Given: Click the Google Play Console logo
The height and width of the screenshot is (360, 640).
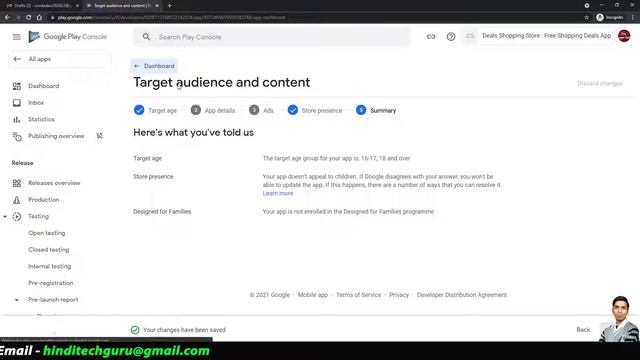Looking at the screenshot, I should (68, 37).
